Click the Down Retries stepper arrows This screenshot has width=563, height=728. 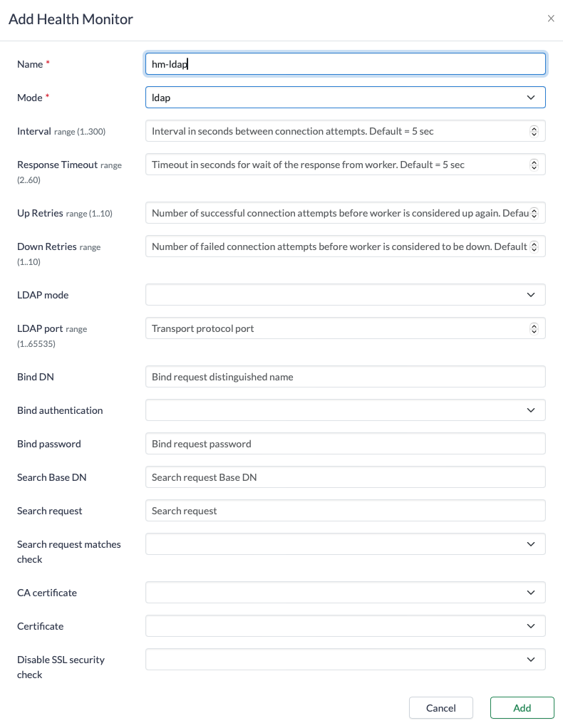(x=534, y=246)
